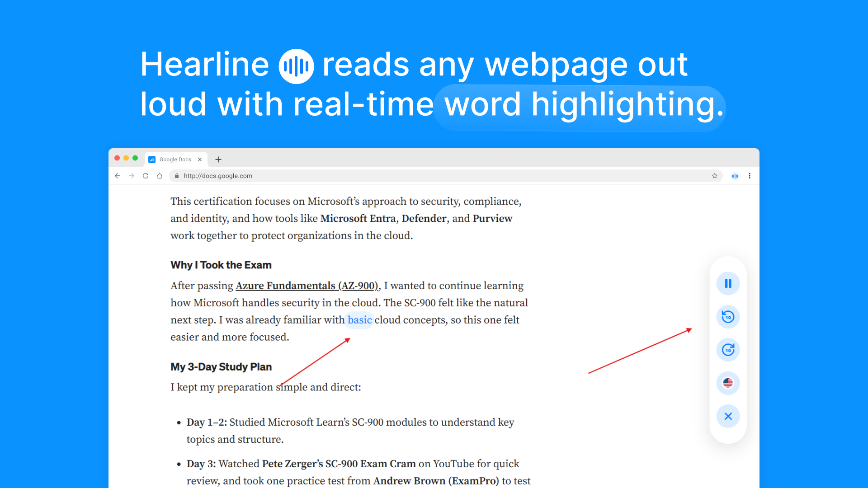Pause the Hearline reading playback
868x488 pixels.
(x=728, y=283)
